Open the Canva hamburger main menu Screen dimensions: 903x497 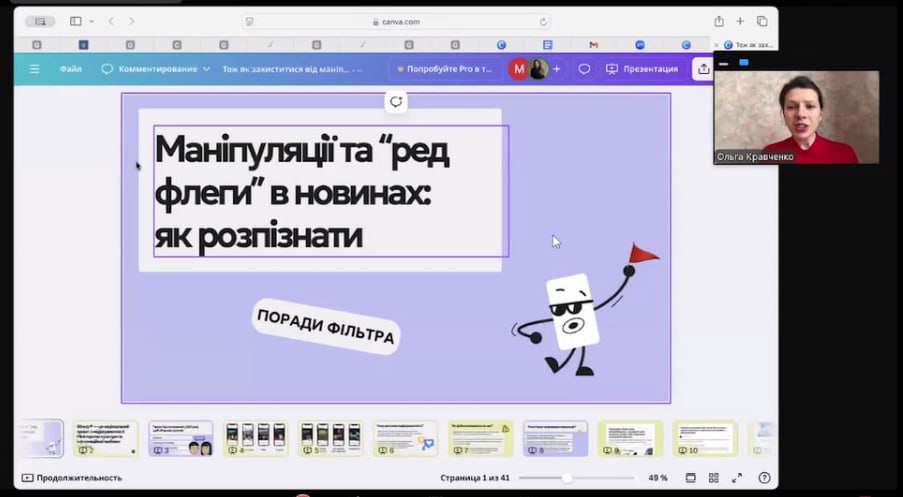pyautogui.click(x=35, y=69)
